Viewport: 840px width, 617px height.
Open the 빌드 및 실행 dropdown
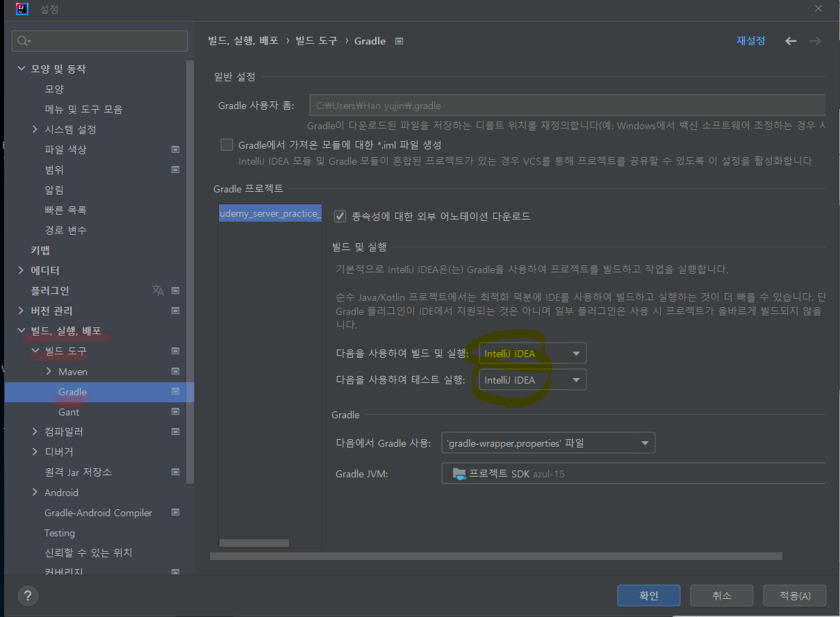tap(533, 354)
